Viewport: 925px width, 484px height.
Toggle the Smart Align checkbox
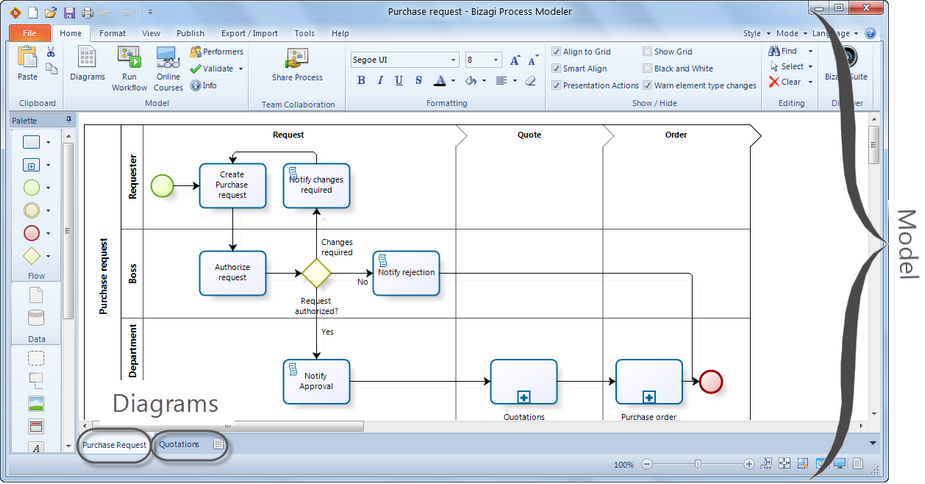click(556, 68)
